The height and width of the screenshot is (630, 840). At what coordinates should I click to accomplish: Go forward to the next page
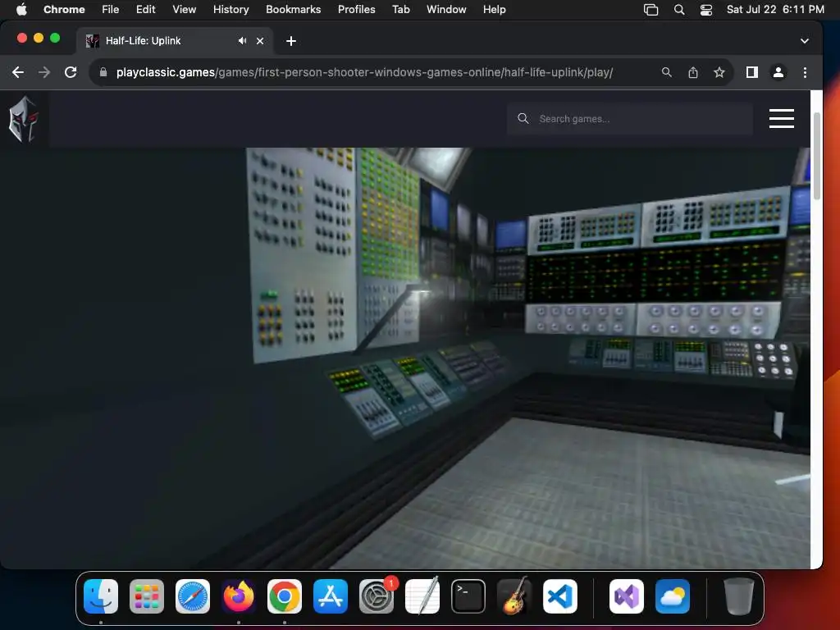point(44,72)
